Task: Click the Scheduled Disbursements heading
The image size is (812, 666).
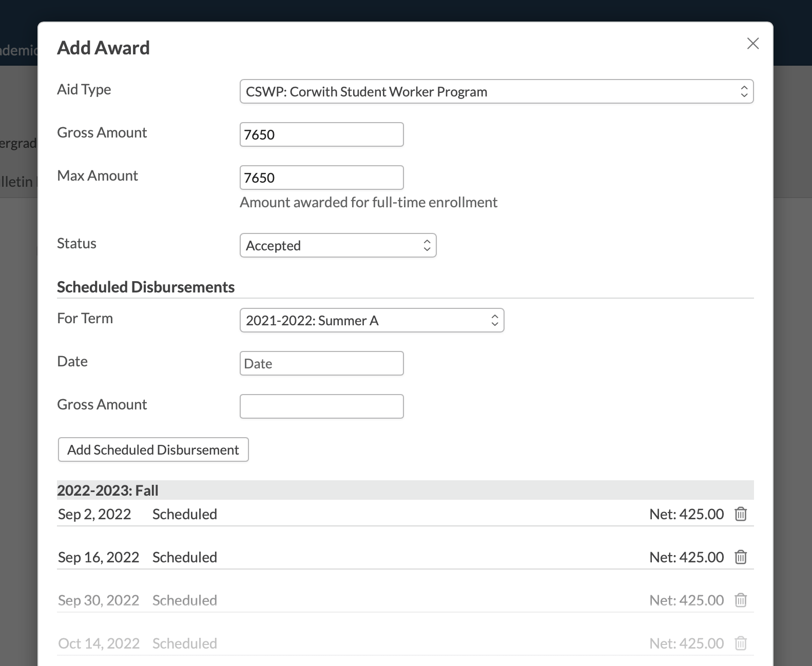Action: pyautogui.click(x=146, y=287)
